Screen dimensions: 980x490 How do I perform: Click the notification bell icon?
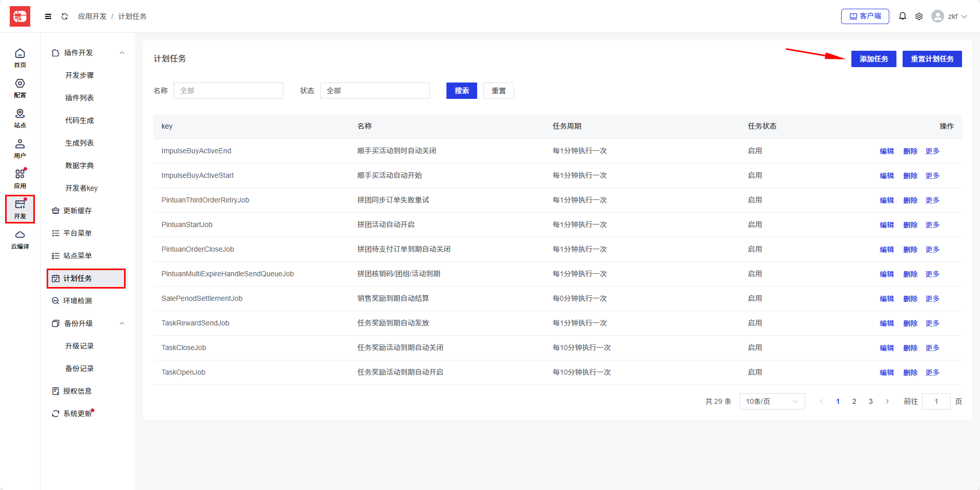(903, 16)
